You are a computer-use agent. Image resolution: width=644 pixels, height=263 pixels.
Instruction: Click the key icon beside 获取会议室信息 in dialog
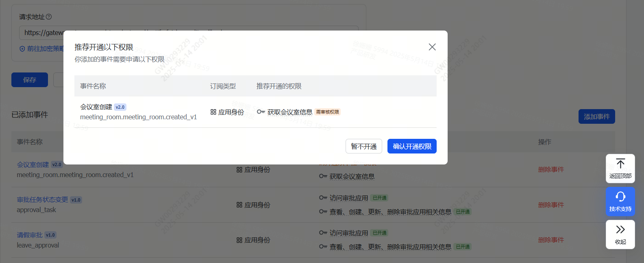pos(261,112)
